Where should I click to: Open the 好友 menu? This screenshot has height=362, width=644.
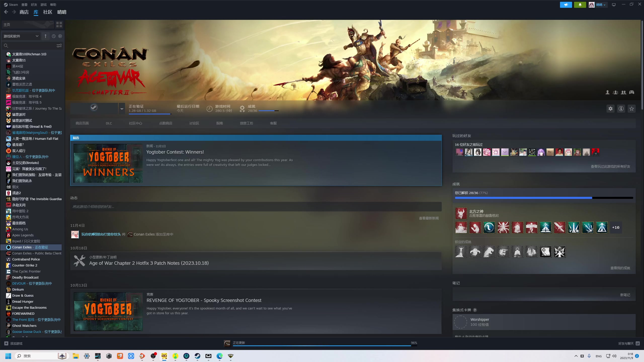tap(34, 5)
